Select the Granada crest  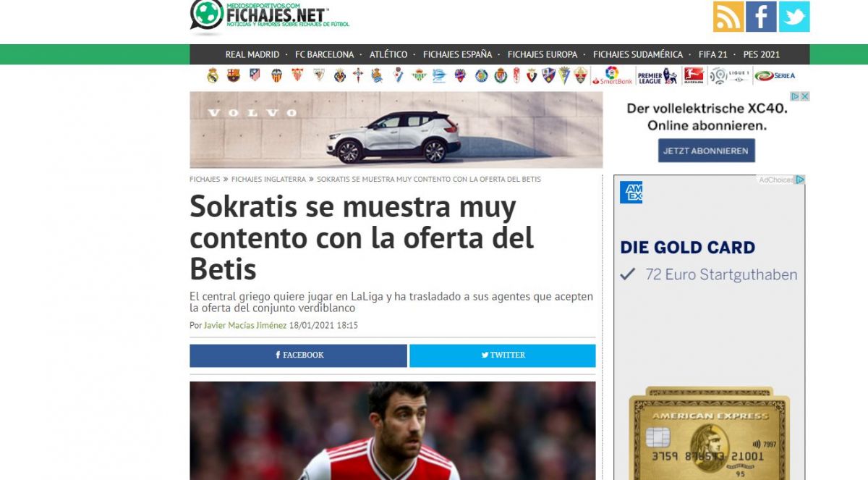[x=516, y=75]
